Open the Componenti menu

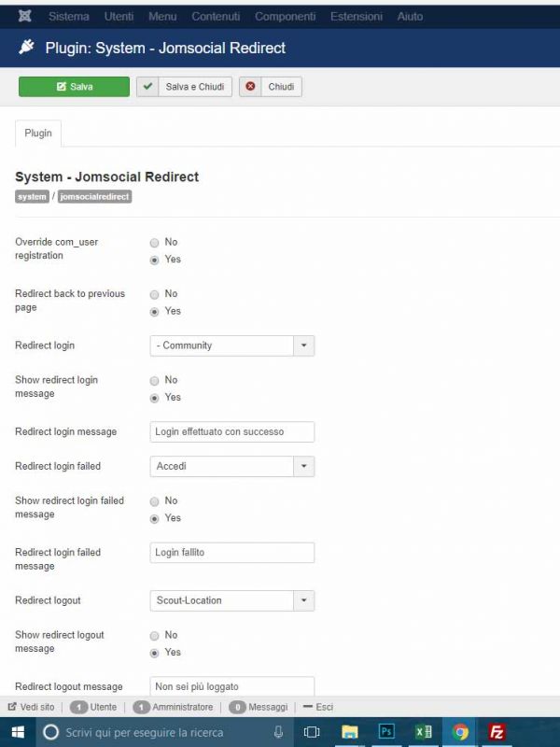285,17
